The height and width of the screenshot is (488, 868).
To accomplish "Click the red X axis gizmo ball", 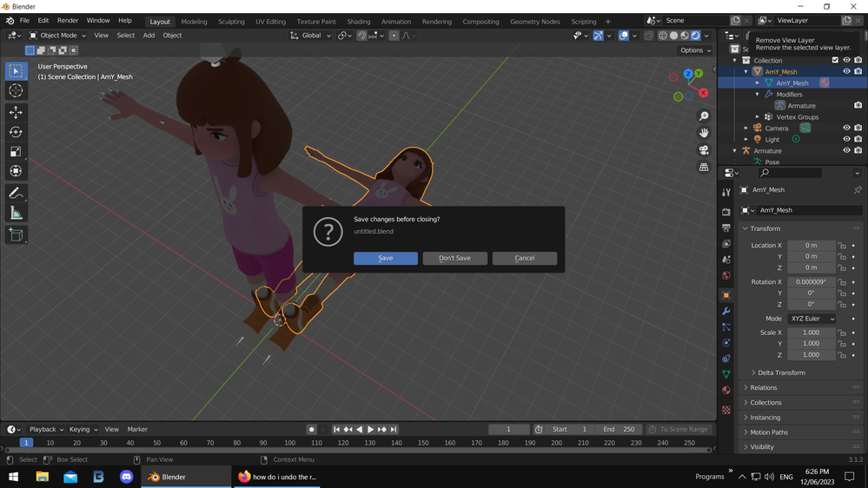I will pos(703,93).
